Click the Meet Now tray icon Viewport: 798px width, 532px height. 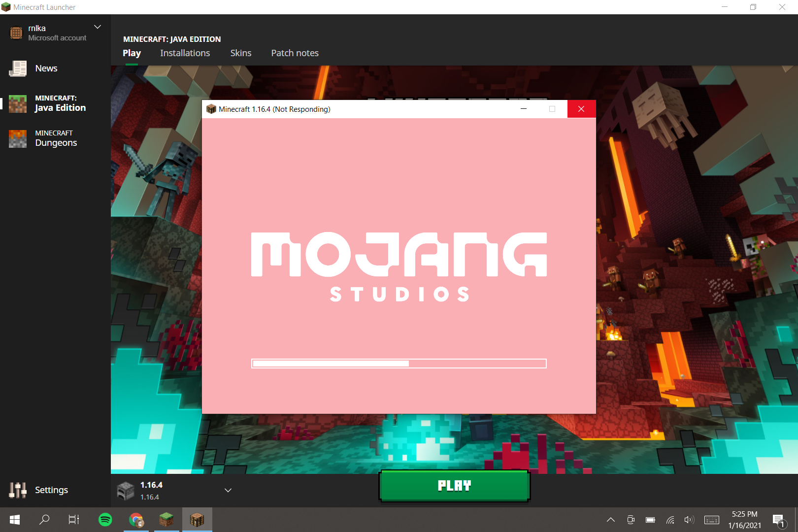click(x=631, y=520)
